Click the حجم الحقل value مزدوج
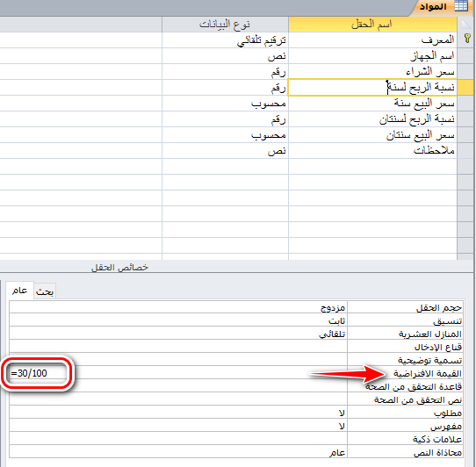476x467 pixels. tap(178, 308)
